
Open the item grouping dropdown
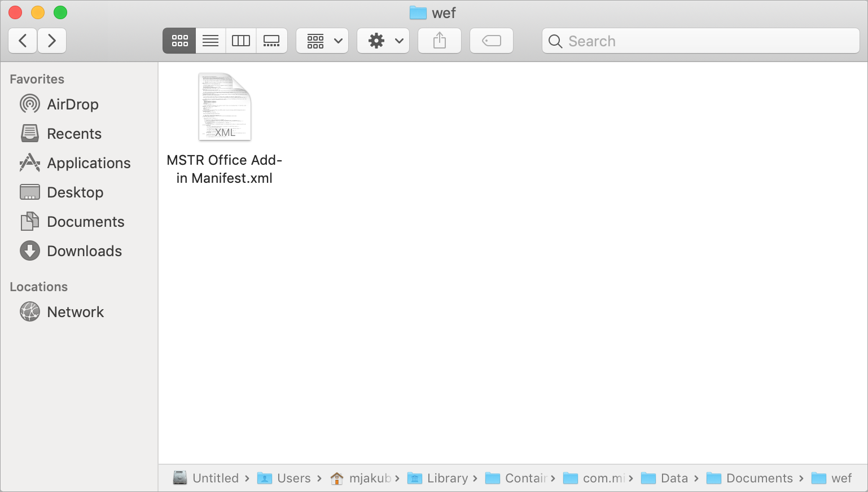coord(322,40)
